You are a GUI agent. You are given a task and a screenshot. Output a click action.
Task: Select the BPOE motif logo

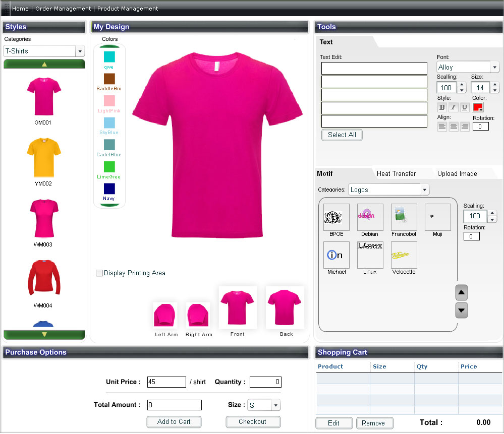336,217
